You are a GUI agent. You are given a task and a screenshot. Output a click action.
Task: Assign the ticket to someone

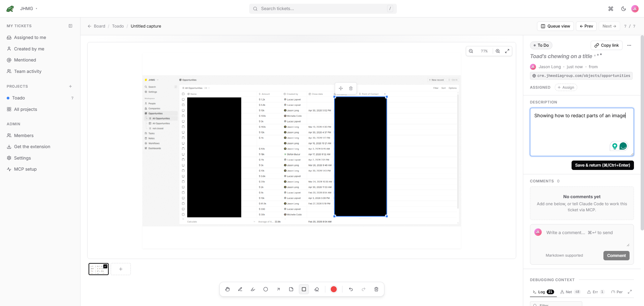[x=566, y=87]
